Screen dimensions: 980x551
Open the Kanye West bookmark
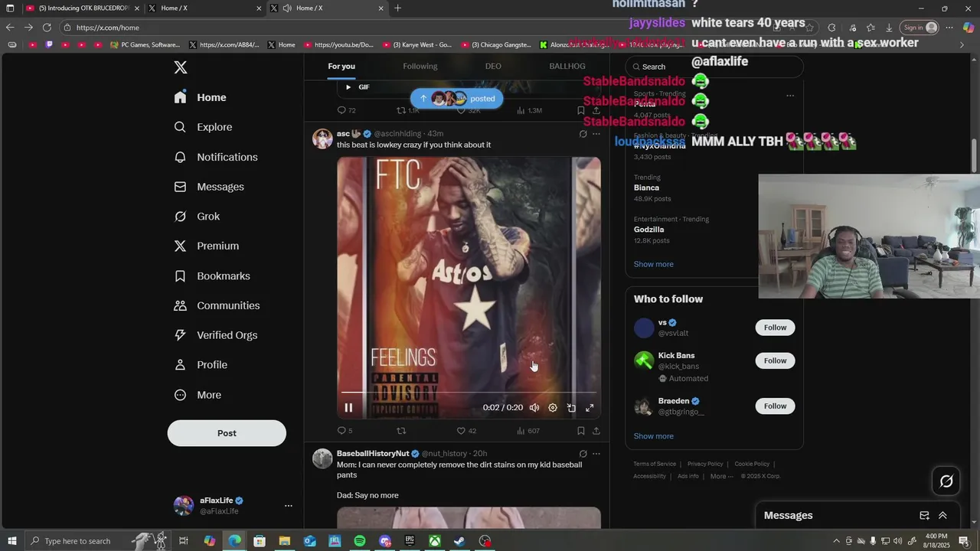(418, 44)
